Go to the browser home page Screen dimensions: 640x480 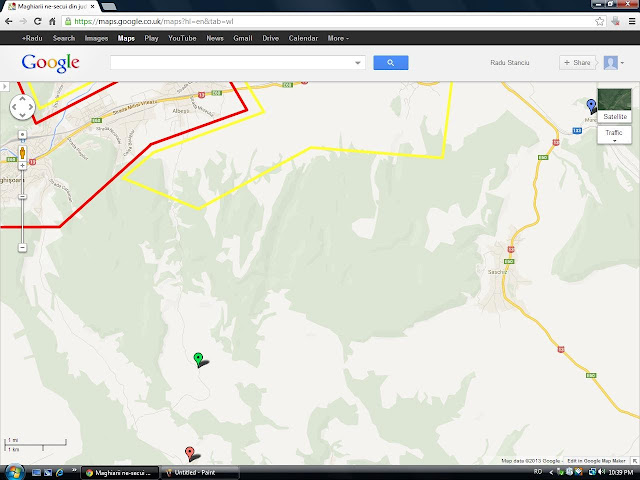52,21
